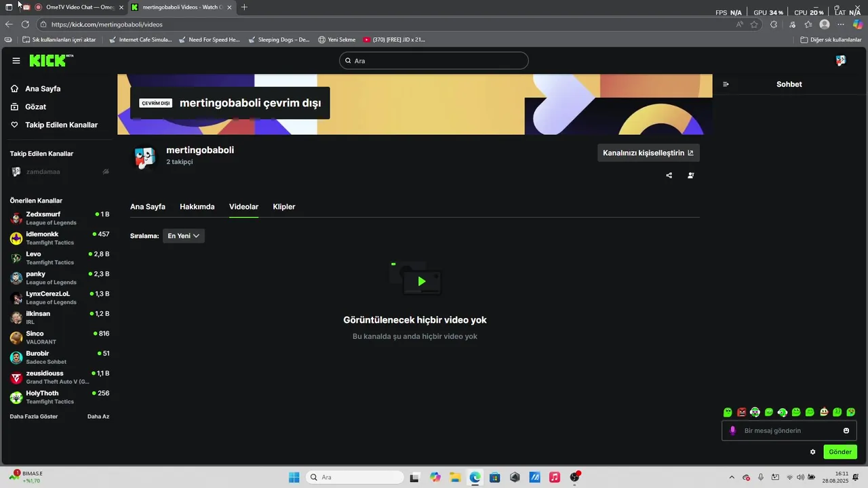Open File Explorer from taskbar
The width and height of the screenshot is (868, 488).
point(455,477)
